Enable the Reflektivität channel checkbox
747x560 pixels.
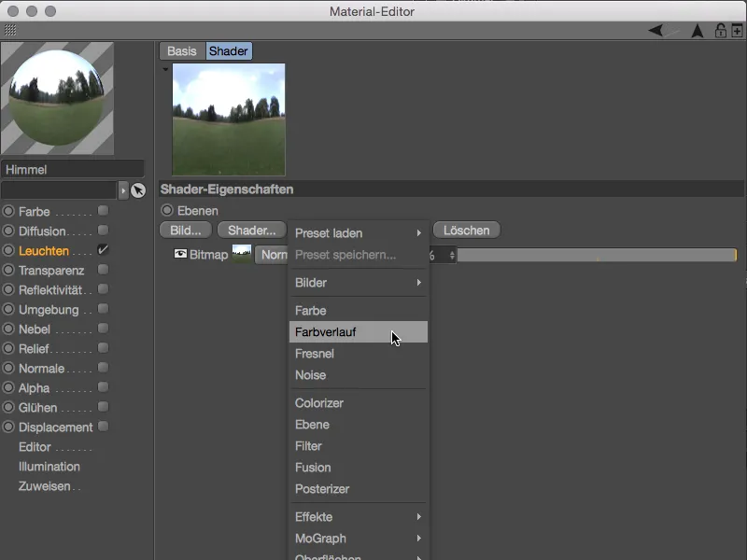[x=103, y=289]
